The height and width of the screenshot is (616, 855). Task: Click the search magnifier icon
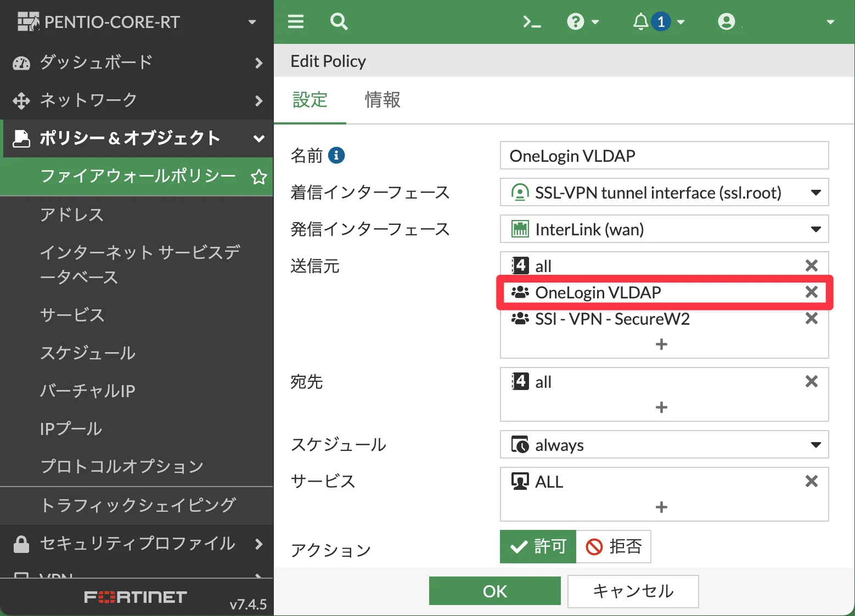click(339, 22)
